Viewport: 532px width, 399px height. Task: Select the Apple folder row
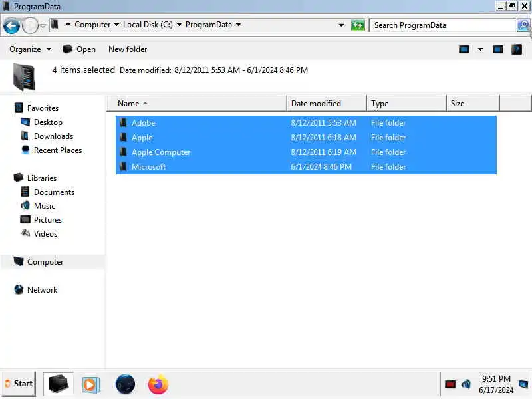tap(306, 138)
